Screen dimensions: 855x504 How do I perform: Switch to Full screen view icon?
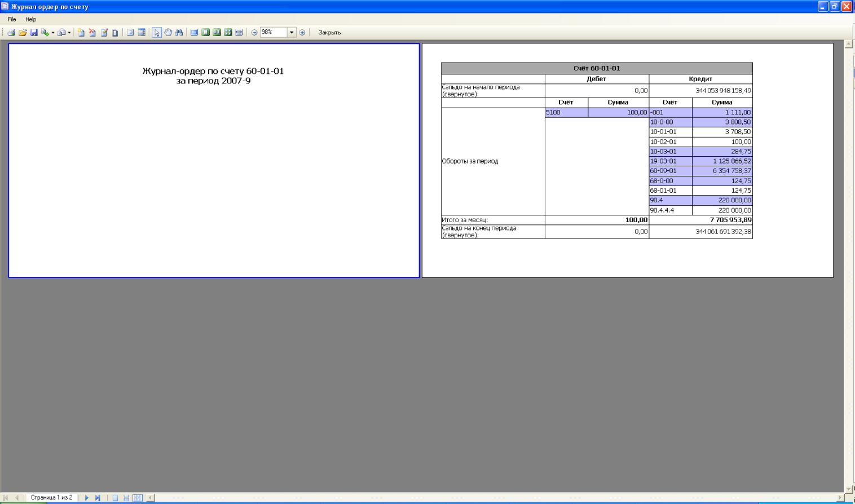click(x=194, y=33)
